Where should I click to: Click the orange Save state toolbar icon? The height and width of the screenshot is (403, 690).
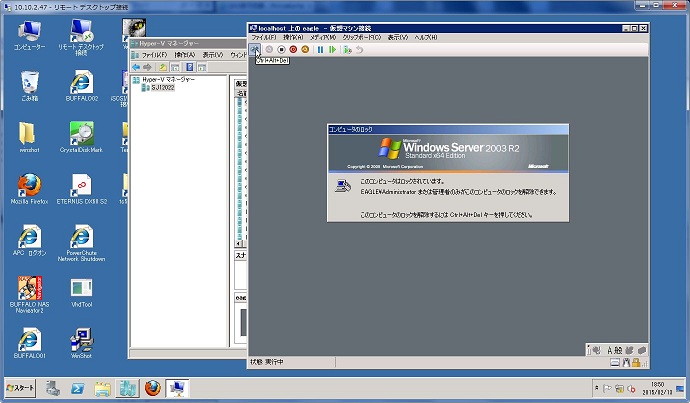(306, 49)
